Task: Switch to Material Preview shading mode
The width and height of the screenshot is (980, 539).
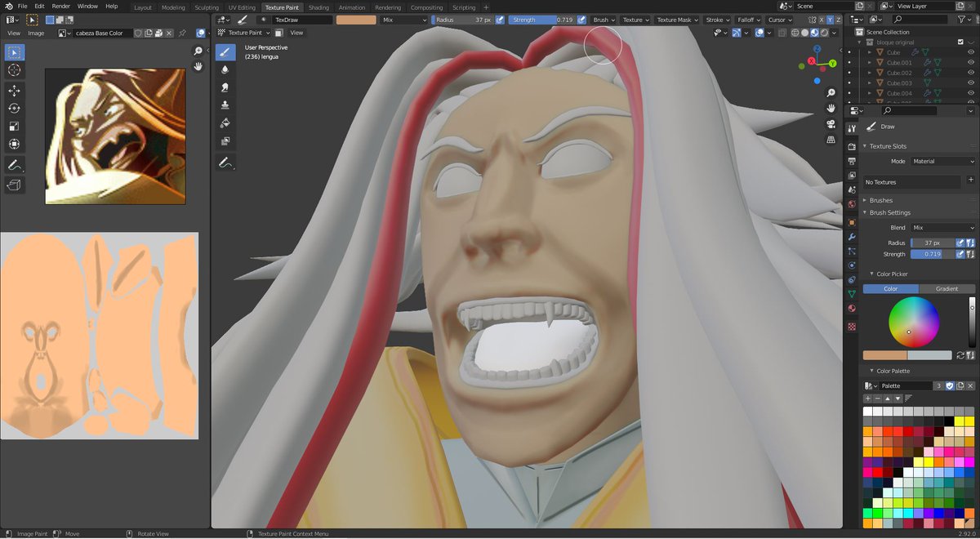Action: [x=813, y=33]
